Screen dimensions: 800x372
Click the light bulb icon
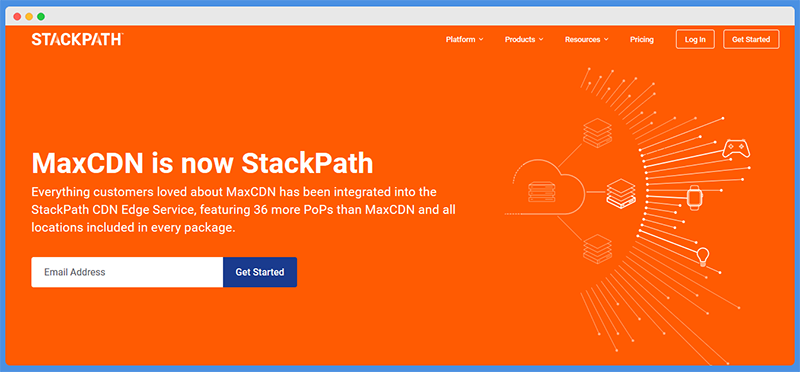(x=704, y=256)
